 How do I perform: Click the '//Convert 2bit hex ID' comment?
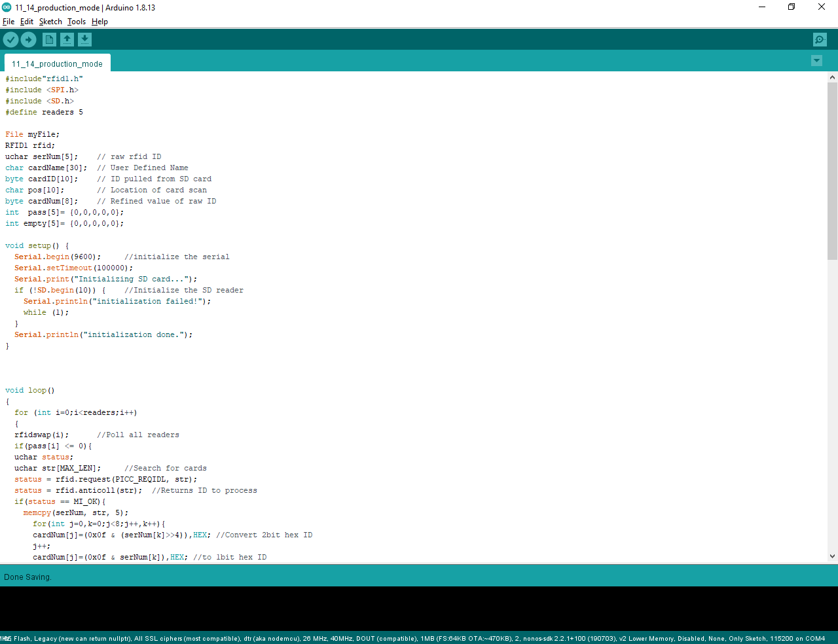264,535
